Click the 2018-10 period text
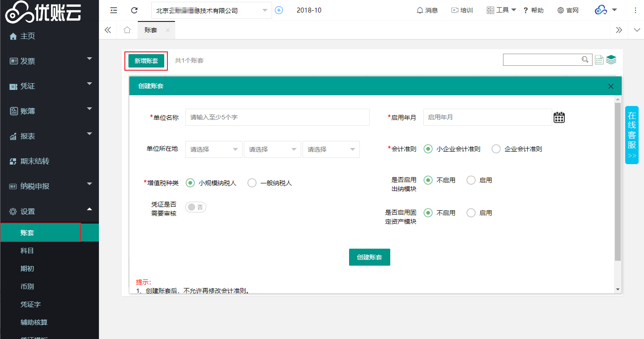The height and width of the screenshot is (339, 644). coord(309,10)
